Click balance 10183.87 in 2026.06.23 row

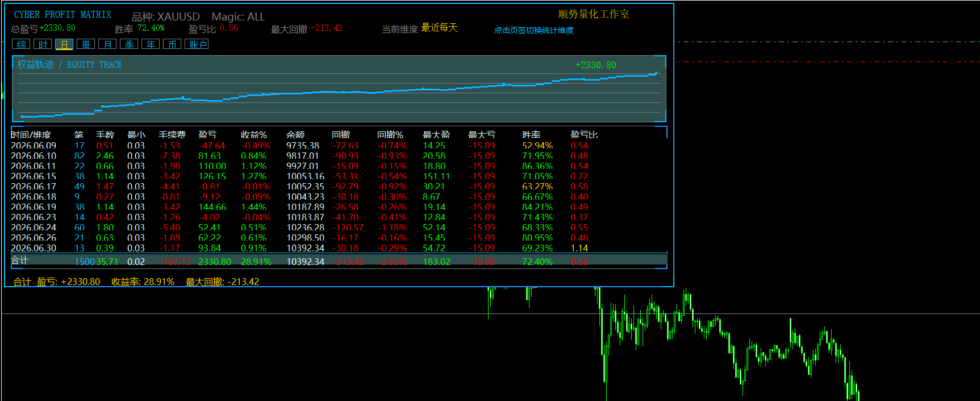(306, 217)
